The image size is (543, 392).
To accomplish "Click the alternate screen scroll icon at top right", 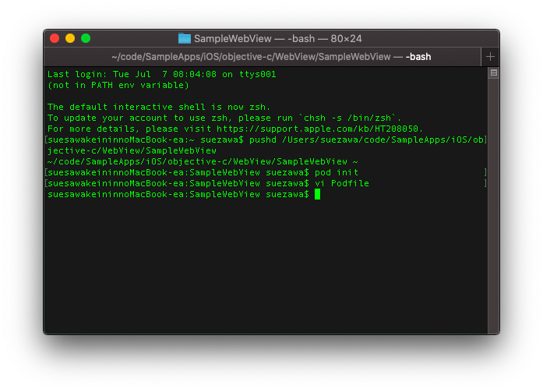I will click(493, 72).
